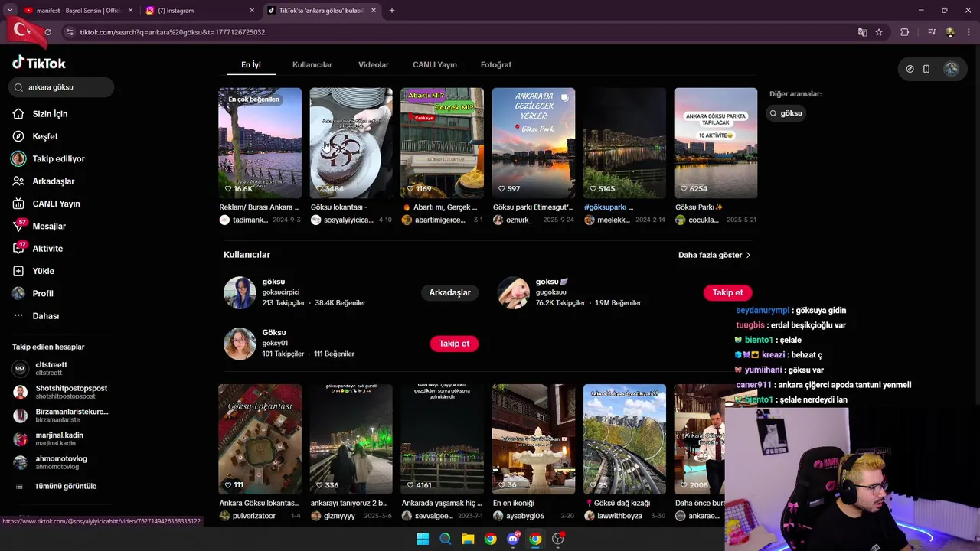
Task: Open En çok beğenilen video thumbnail
Action: 260,143
